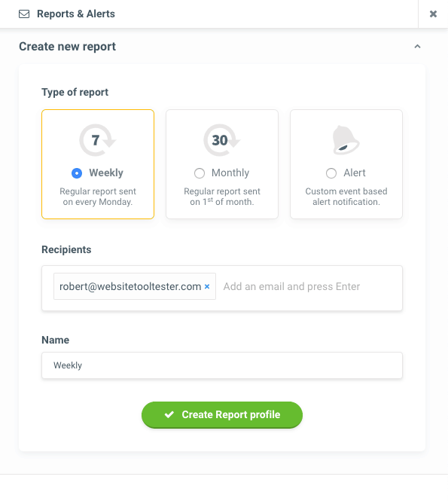Screen dimensions: 448x501
Task: Click Create Report profile button
Action: (222, 414)
